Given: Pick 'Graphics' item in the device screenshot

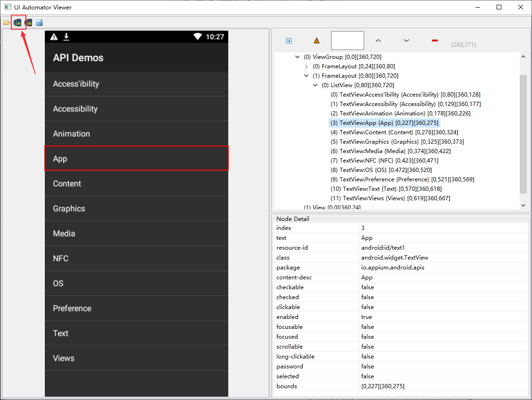Looking at the screenshot, I should 136,208.
